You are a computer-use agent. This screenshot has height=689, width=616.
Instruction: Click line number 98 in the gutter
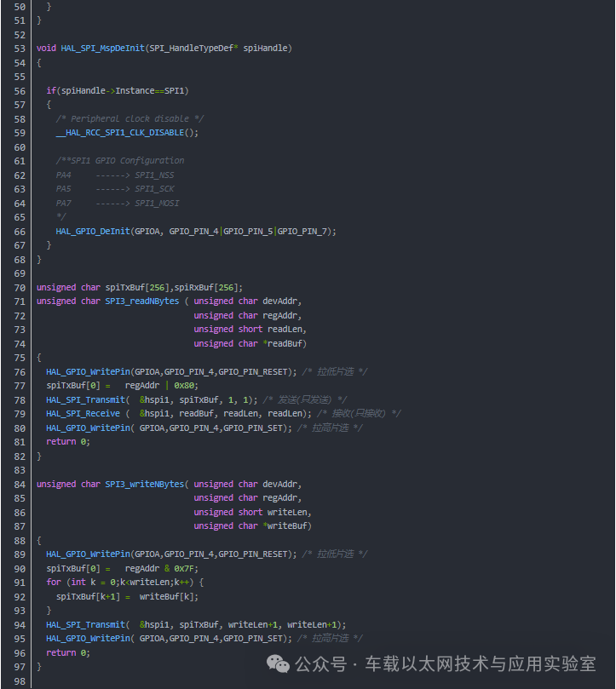(20, 682)
